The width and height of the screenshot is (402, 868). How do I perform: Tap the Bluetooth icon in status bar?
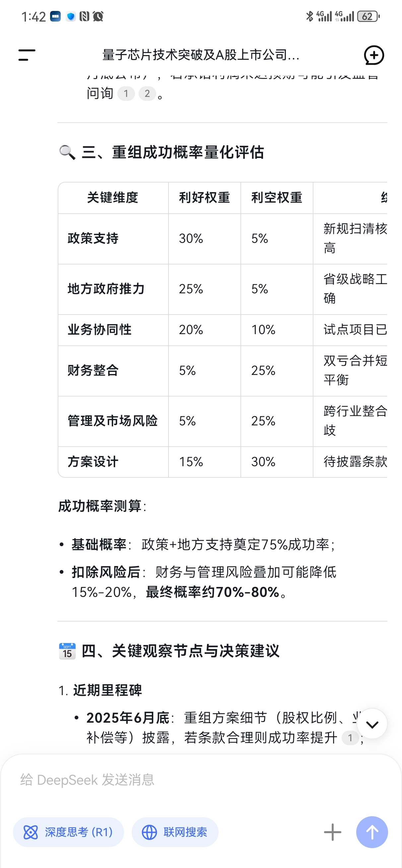(309, 16)
